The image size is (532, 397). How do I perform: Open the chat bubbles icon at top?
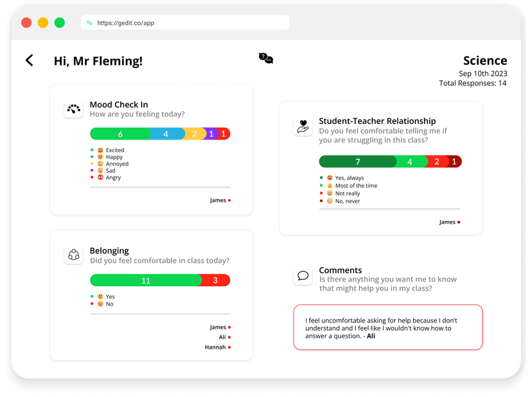click(x=266, y=58)
